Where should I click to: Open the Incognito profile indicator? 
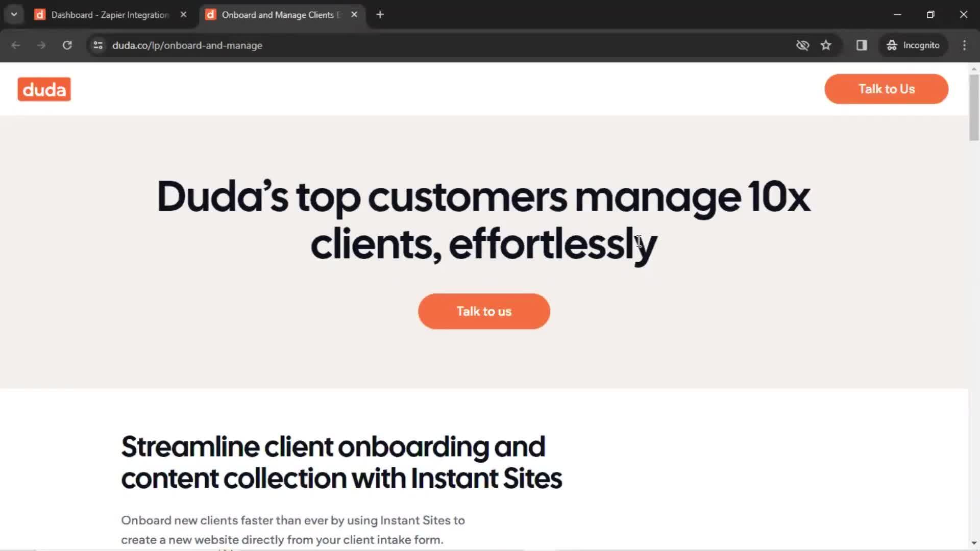tap(913, 45)
